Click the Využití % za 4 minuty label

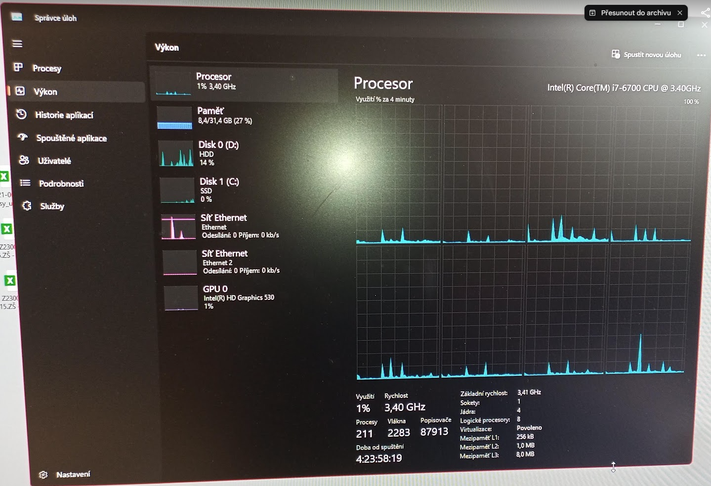pyautogui.click(x=385, y=99)
